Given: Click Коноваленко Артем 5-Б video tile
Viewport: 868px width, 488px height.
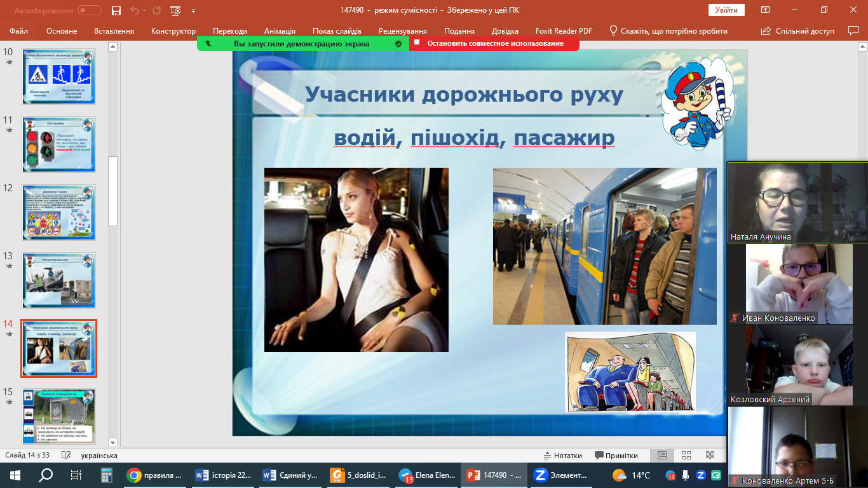Looking at the screenshot, I should [797, 447].
